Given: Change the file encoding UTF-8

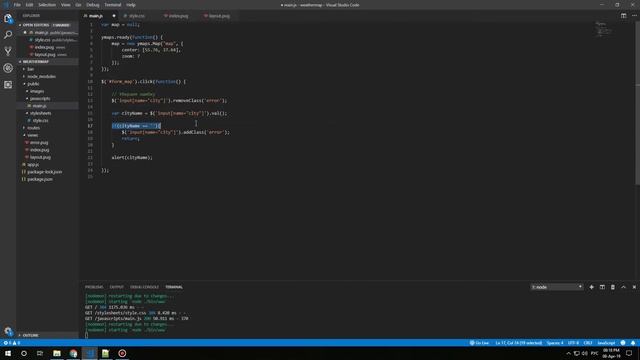Looking at the screenshot, I should coord(573,343).
